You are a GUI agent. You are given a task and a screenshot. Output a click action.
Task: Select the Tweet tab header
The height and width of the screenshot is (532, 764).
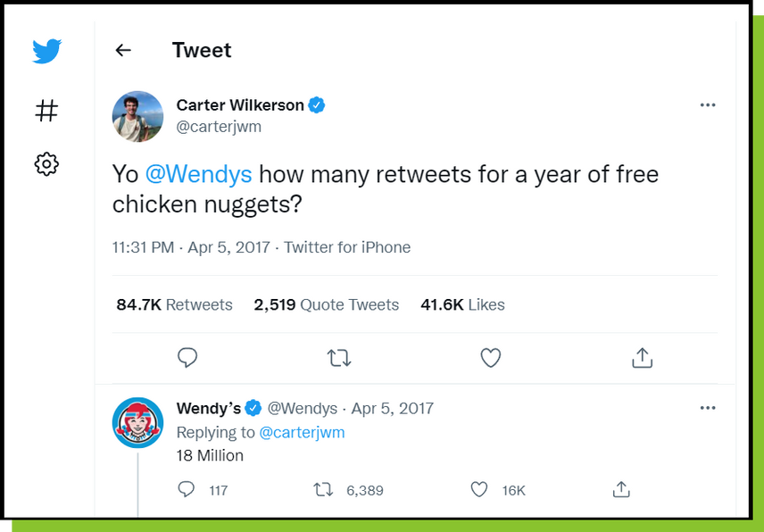point(201,50)
